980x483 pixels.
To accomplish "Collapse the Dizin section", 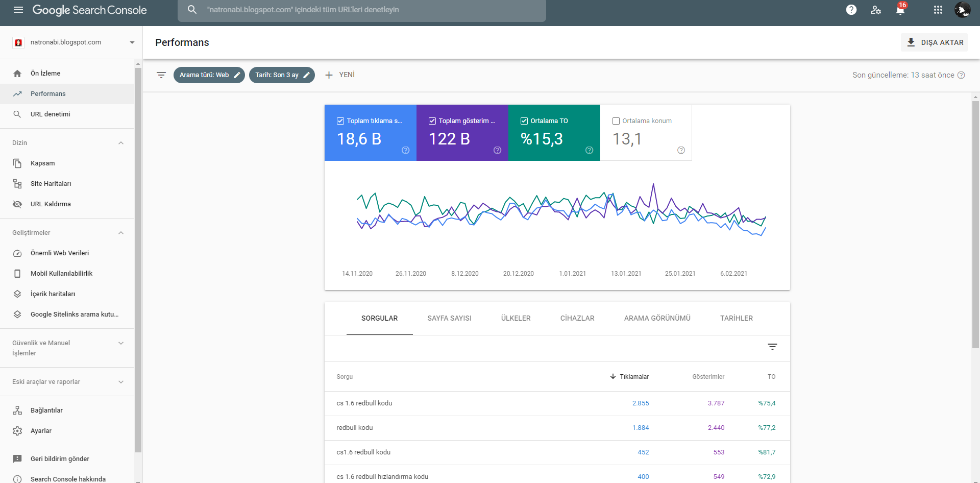I will [121, 143].
